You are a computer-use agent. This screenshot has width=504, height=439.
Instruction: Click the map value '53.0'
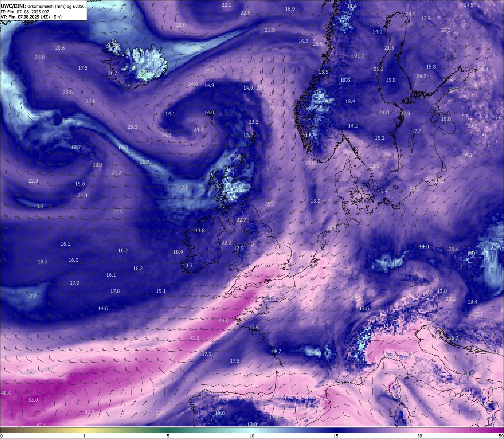[33, 400]
